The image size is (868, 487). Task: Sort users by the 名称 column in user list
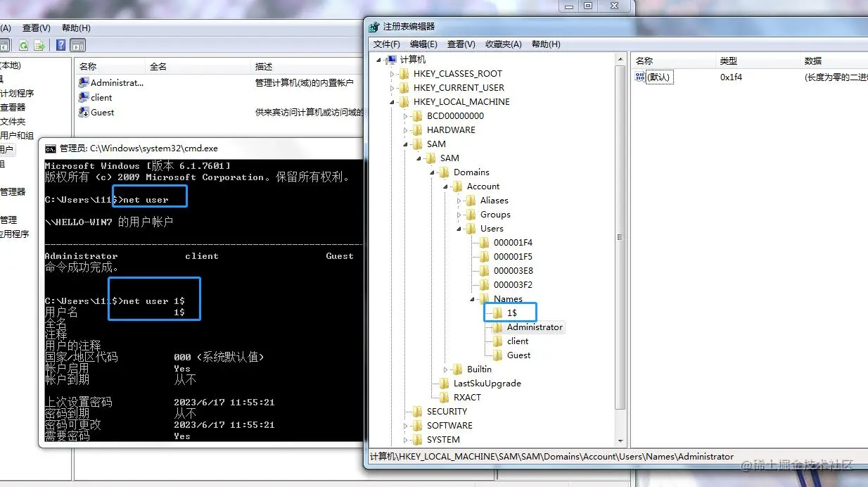click(110, 66)
